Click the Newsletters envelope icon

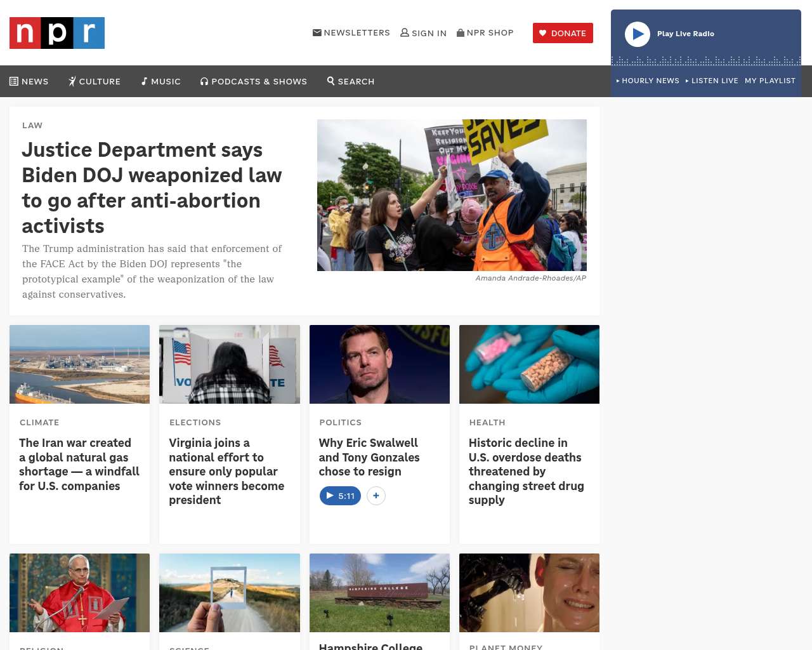click(x=317, y=32)
